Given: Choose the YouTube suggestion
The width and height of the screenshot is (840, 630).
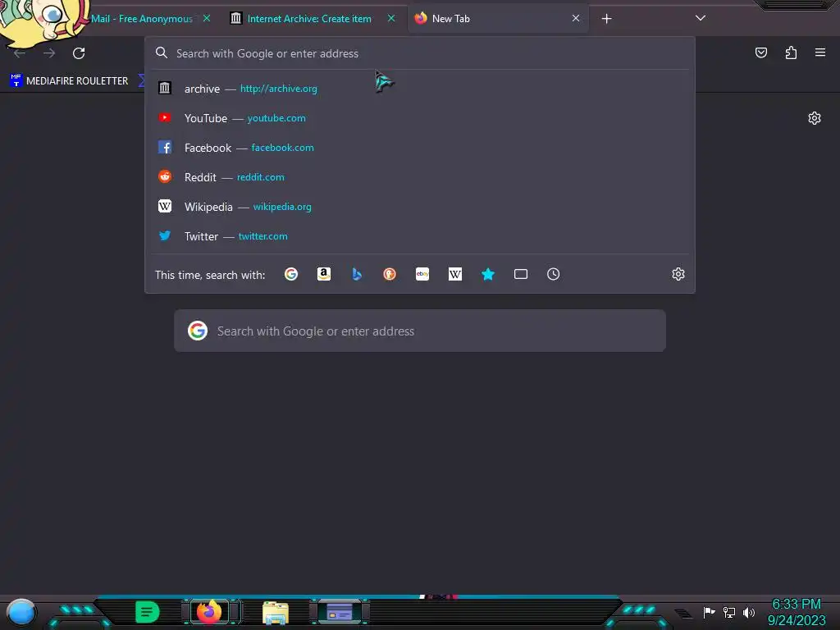Looking at the screenshot, I should (420, 118).
